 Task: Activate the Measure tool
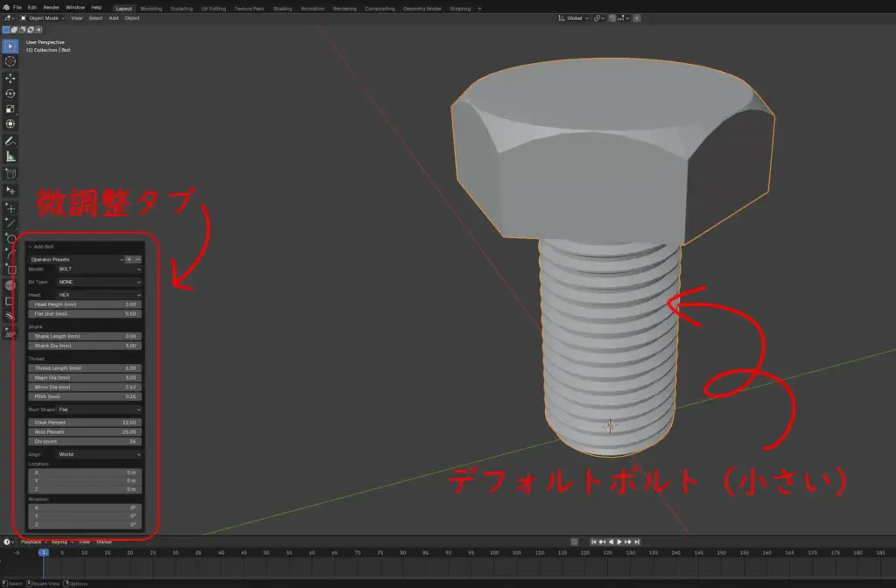click(10, 157)
